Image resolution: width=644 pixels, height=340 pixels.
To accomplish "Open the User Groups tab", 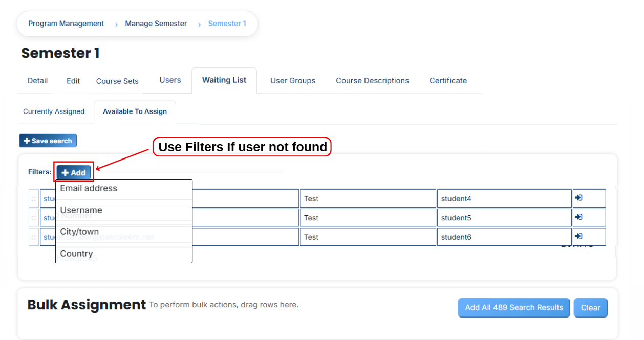I will coord(293,81).
